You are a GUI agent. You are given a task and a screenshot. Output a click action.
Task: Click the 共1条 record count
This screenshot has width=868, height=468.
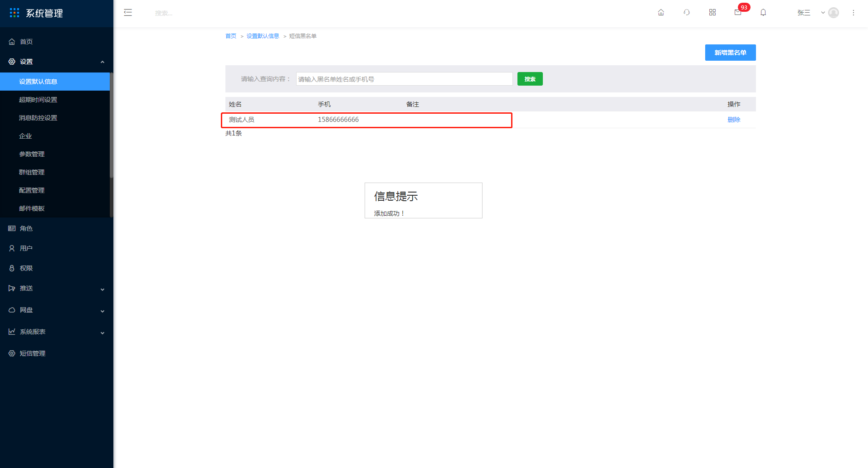pyautogui.click(x=234, y=133)
